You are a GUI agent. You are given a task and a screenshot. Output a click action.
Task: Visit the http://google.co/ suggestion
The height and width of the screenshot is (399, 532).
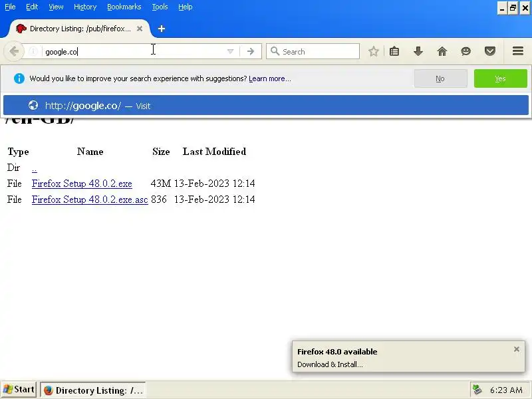pos(265,105)
